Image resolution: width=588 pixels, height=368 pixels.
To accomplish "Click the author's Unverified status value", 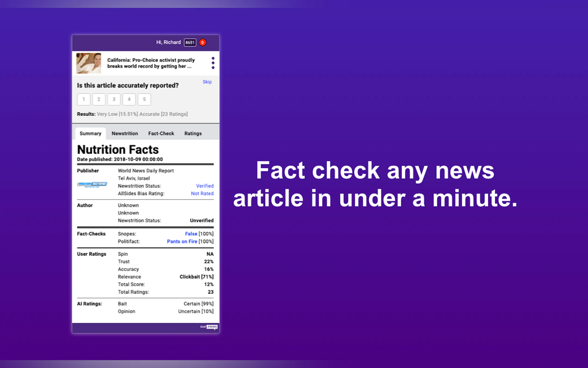I will coord(202,221).
